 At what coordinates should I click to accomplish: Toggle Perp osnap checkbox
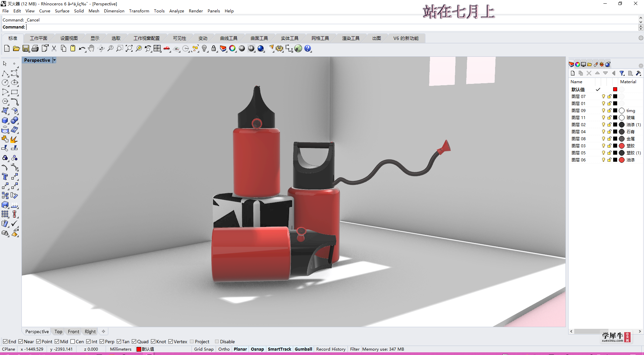(102, 342)
